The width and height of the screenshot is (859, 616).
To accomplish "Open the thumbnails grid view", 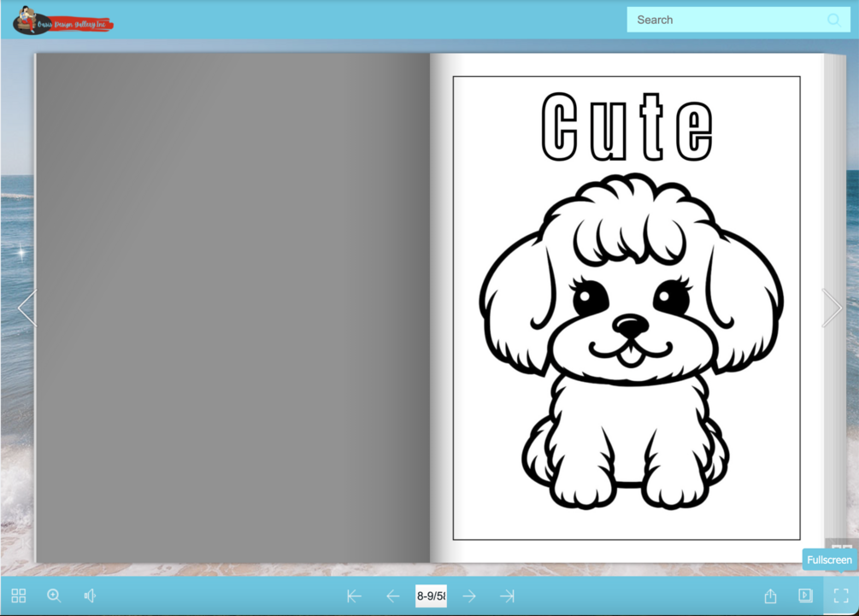I will pos(19,595).
